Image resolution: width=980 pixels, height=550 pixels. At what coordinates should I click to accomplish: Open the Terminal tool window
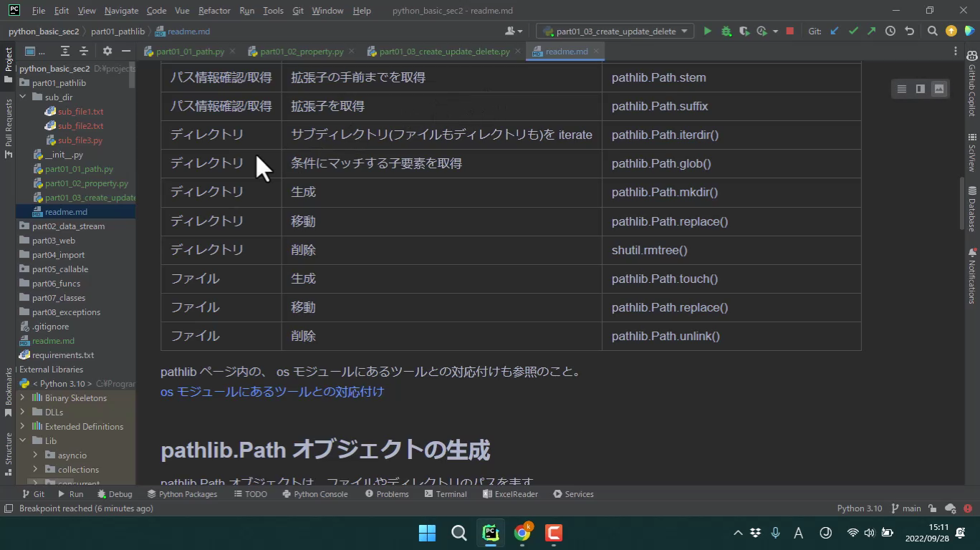446,494
